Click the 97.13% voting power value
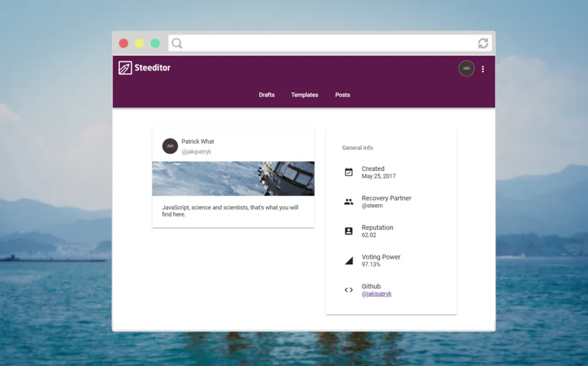 point(371,265)
